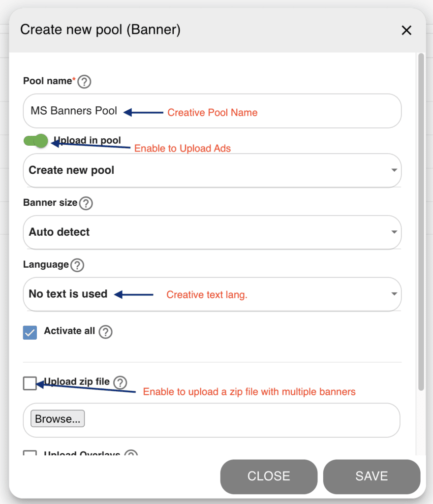Open help icon next to Activate all

(x=105, y=332)
